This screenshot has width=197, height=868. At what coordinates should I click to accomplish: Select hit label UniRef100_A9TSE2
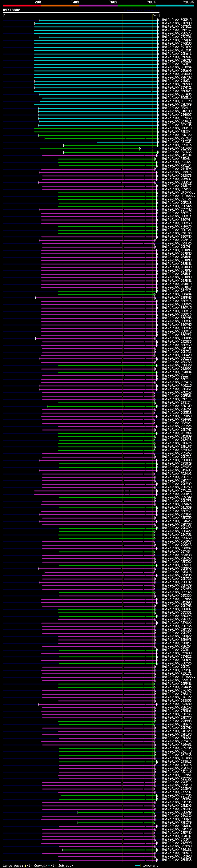[x=177, y=139]
